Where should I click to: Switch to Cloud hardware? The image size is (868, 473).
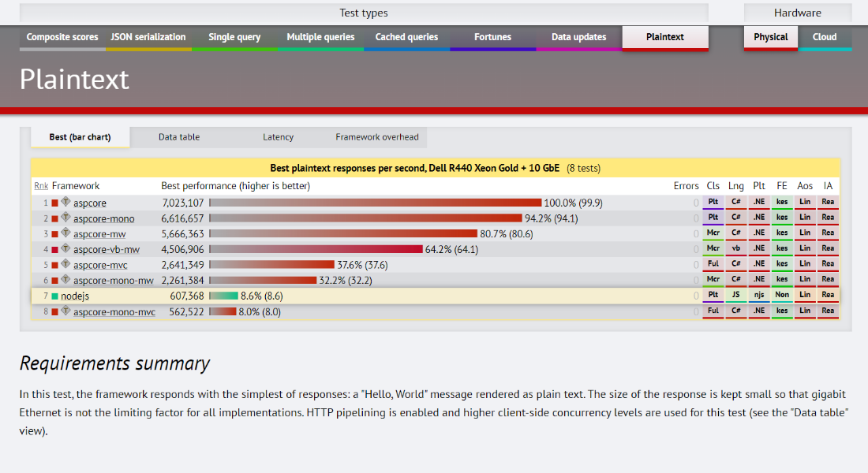coord(825,38)
